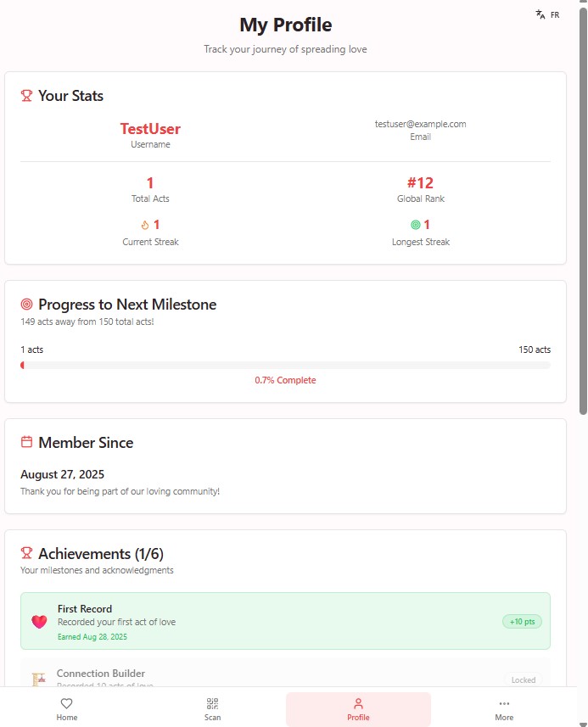This screenshot has width=588, height=727.
Task: Switch language to FR
Action: 555,14
